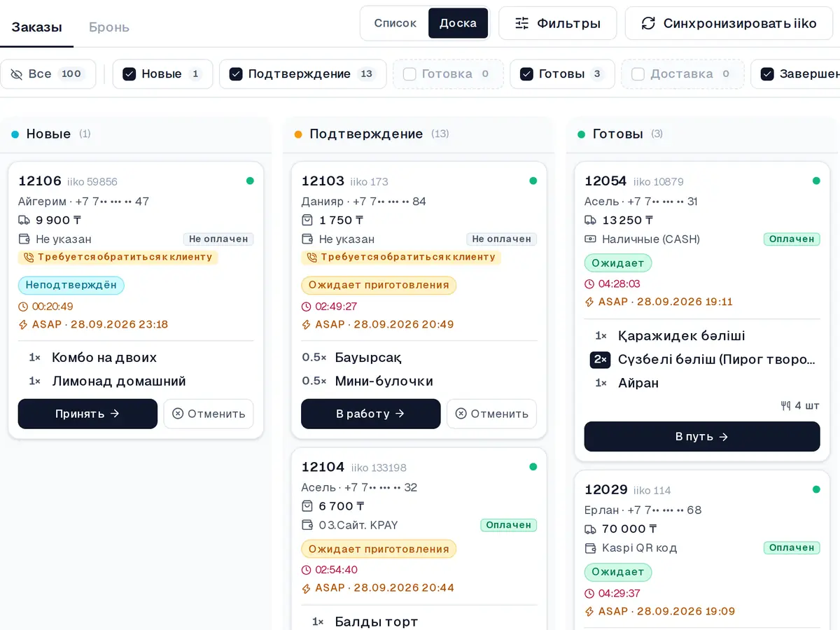Image resolution: width=840 pixels, height=630 pixels.
Task: Open the Фильтры panel
Action: pyautogui.click(x=557, y=23)
